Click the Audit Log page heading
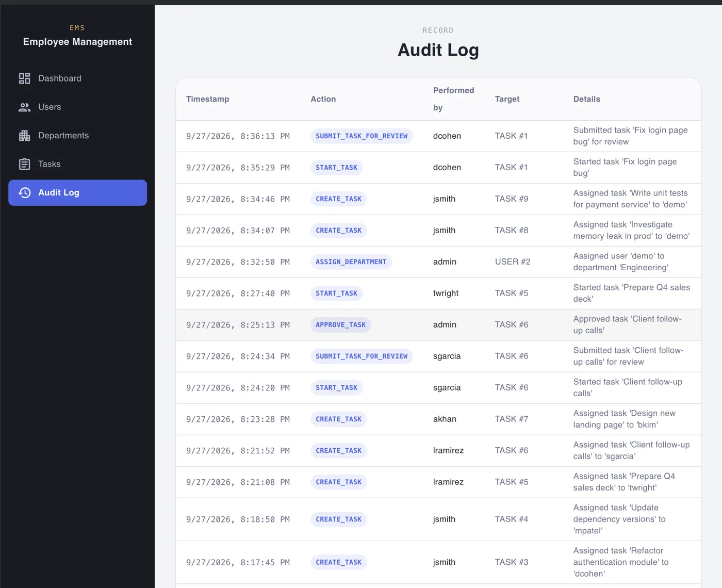This screenshot has width=722, height=588. 438,50
